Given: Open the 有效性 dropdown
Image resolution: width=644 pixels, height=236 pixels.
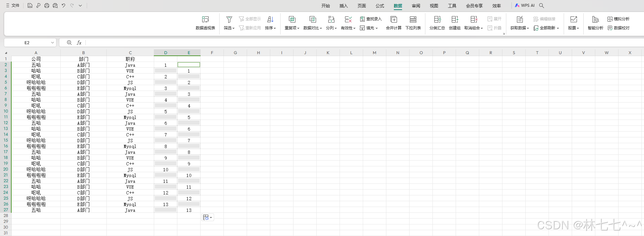Looking at the screenshot, I should click(348, 28).
